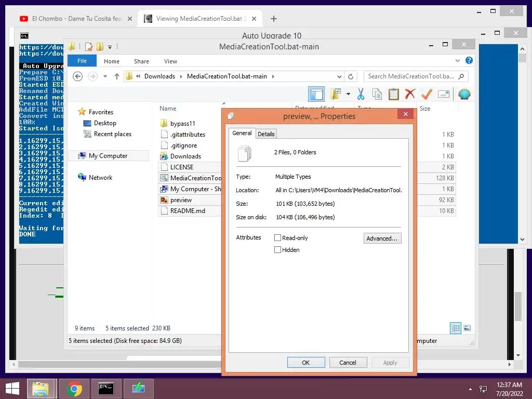Screen dimensions: 532x399
Task: Open the Home ribbon tab
Action: 112,61
